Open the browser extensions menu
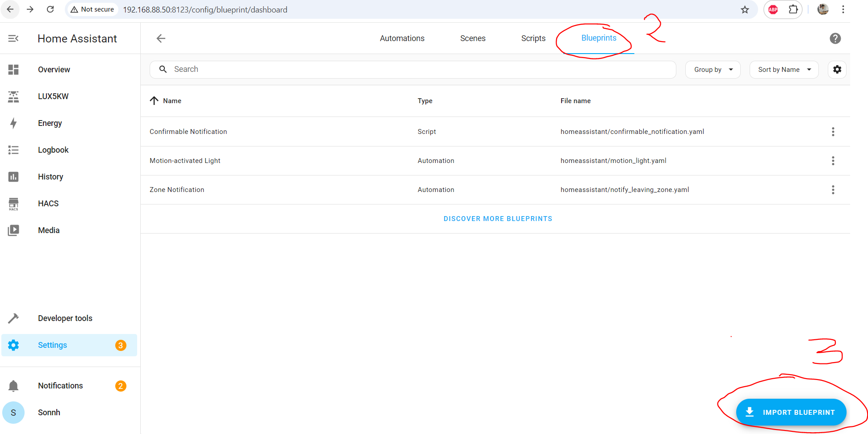Screen dimensions: 868x434 [x=793, y=9]
